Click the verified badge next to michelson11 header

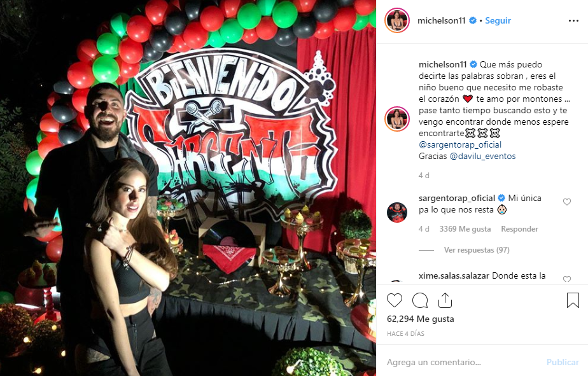click(473, 20)
